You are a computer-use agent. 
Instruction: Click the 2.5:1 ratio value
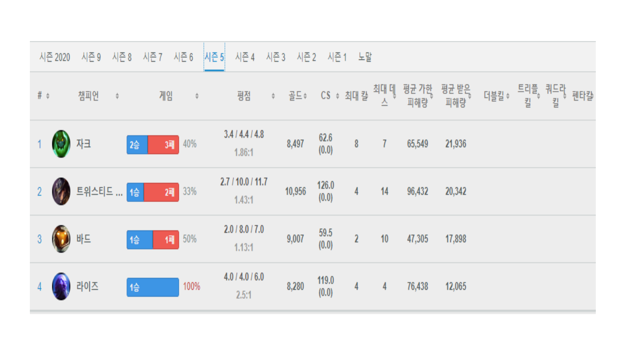(x=244, y=295)
